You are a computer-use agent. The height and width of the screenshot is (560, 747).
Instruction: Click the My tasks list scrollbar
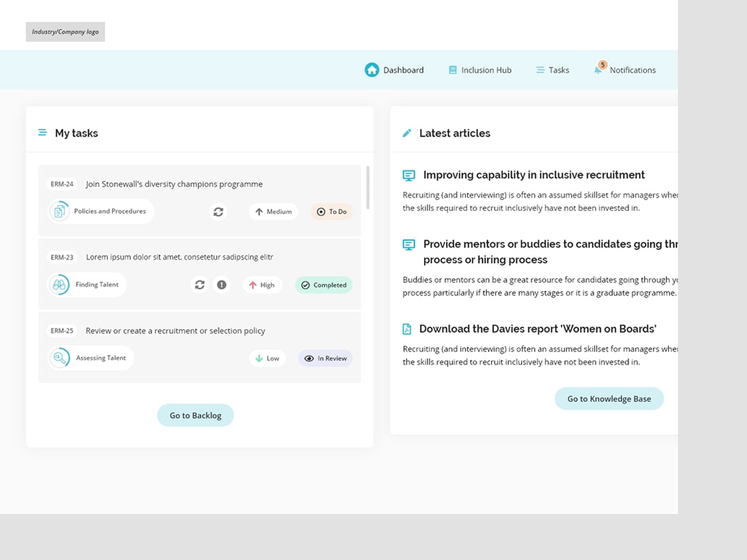pyautogui.click(x=368, y=187)
